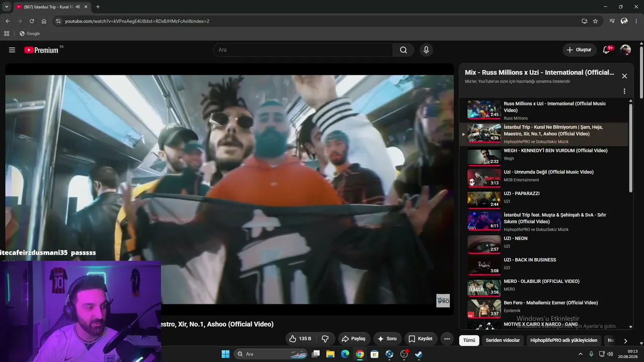Play Uzi - Umrumda Değil from playlist
The image size is (644, 362).
pyautogui.click(x=545, y=177)
